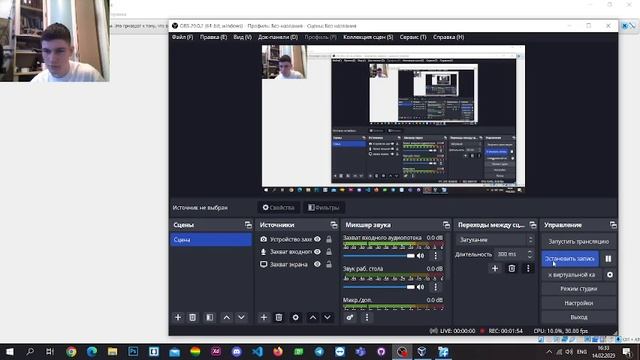Viewport: 640px width, 360px height.
Task: Add a new scene with the plus icon
Action: (178, 317)
